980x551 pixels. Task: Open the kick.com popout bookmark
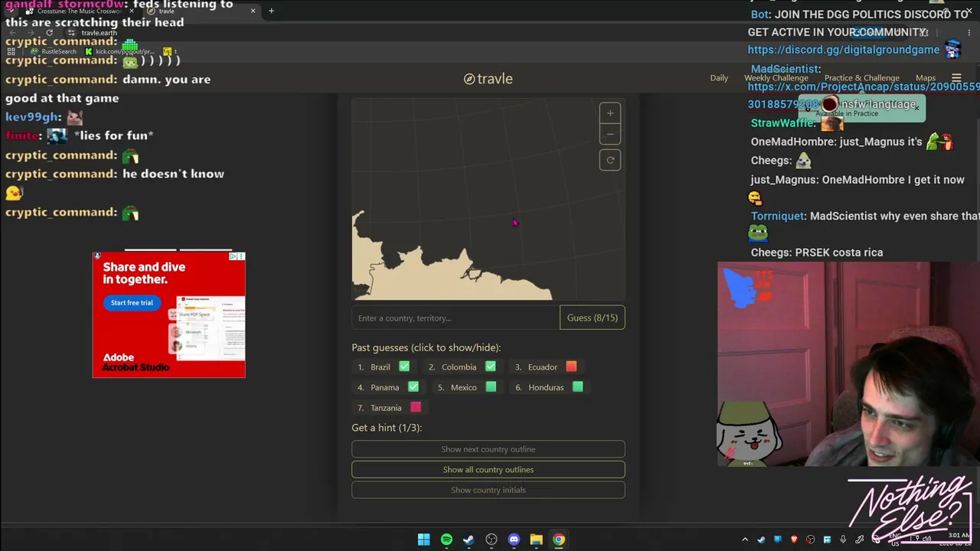point(119,51)
